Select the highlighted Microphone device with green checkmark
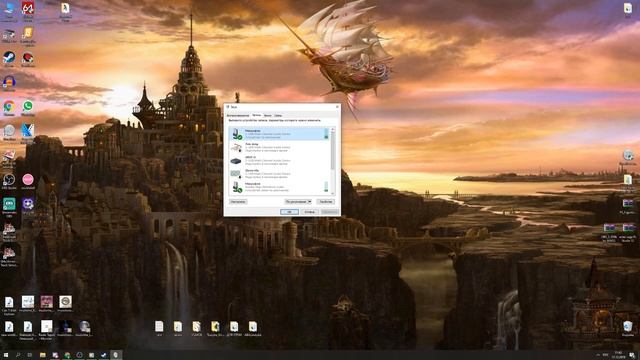Screen dimensions: 640x360 click(x=280, y=134)
